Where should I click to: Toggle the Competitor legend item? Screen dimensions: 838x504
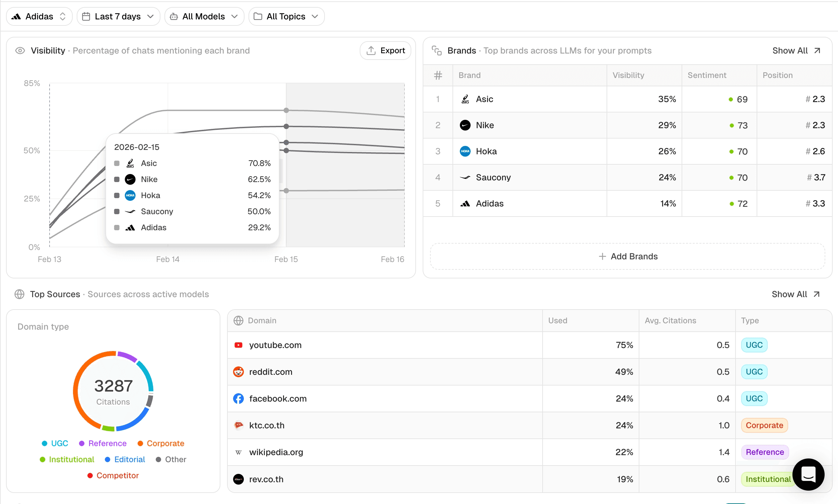pos(113,476)
